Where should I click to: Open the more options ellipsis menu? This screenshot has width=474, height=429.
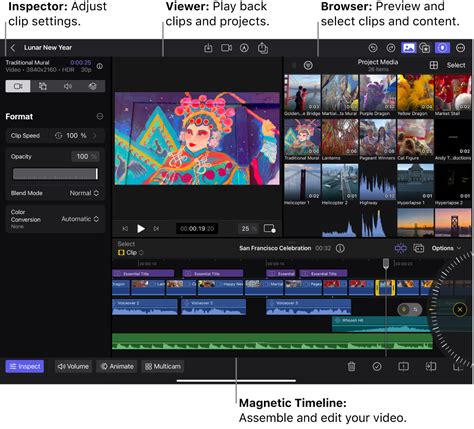460,48
